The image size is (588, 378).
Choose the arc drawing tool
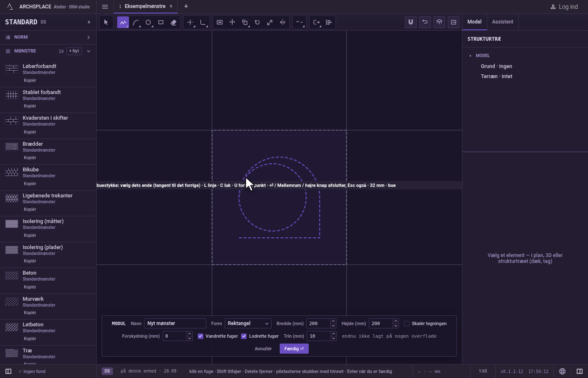click(136, 22)
